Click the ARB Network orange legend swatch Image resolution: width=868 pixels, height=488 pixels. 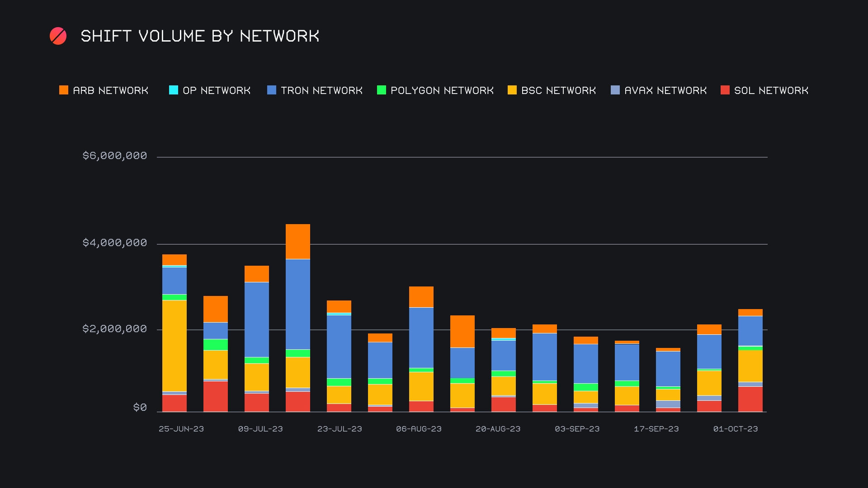64,90
